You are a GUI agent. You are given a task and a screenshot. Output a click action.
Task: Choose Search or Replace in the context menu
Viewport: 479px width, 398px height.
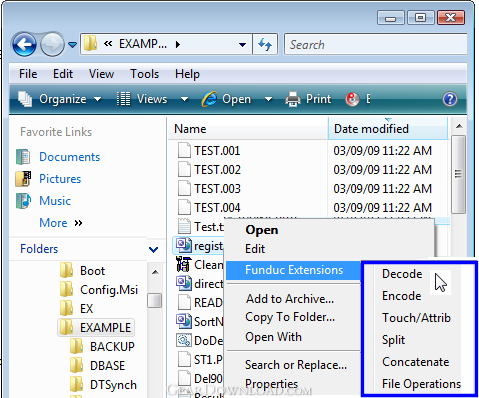coord(296,365)
